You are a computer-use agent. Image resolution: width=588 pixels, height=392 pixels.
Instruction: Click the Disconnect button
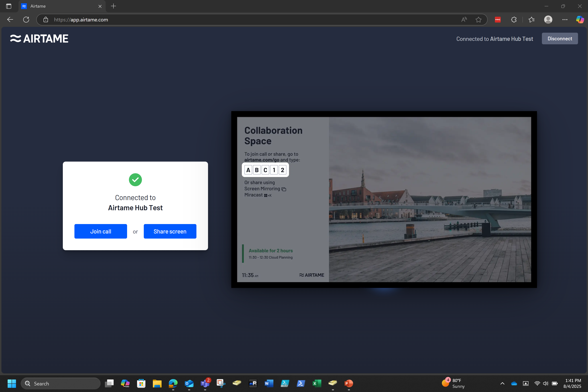click(x=559, y=38)
